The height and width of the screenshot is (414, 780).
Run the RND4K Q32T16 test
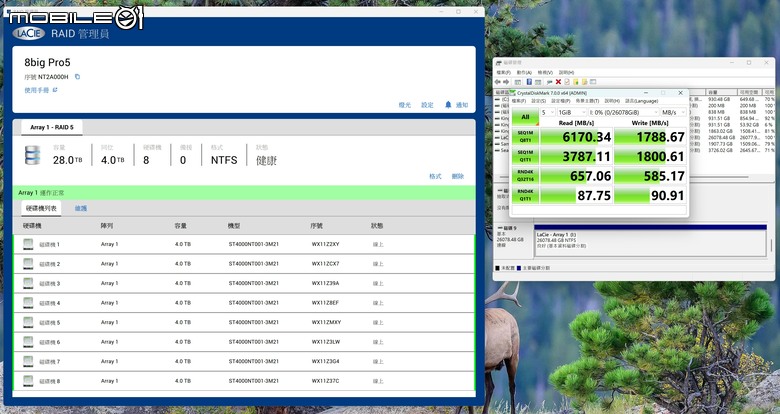point(525,175)
